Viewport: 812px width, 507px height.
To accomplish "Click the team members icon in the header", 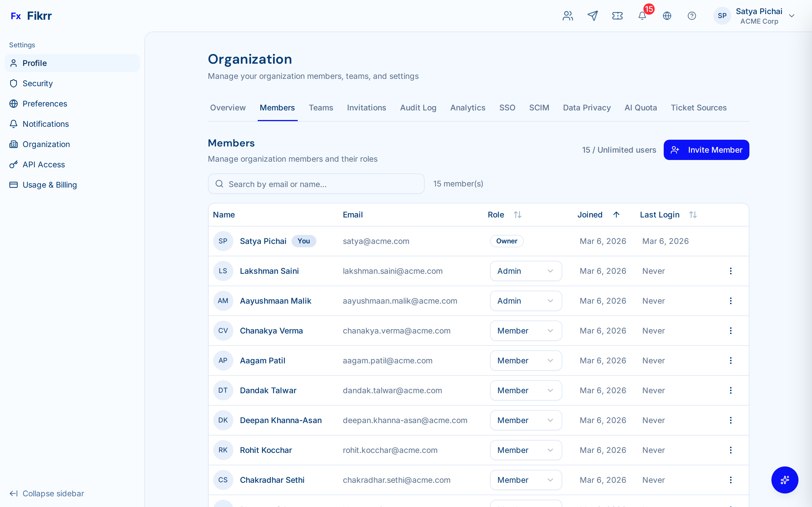I will [x=568, y=16].
